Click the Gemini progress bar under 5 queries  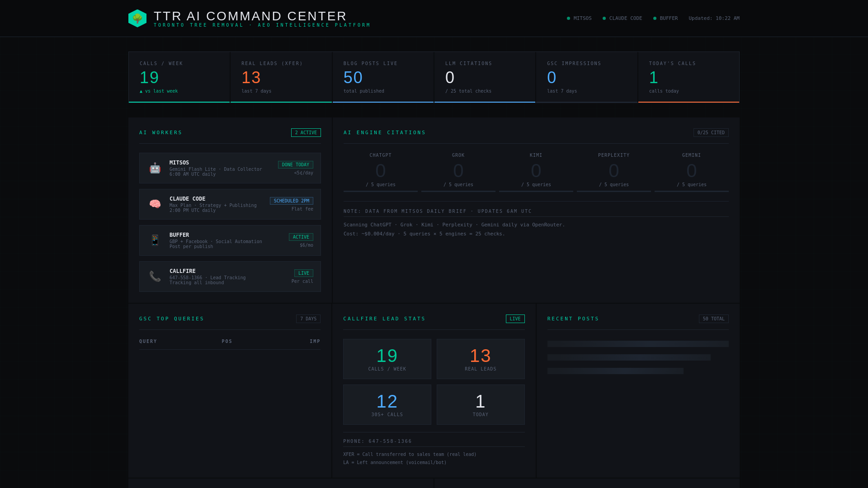692,192
